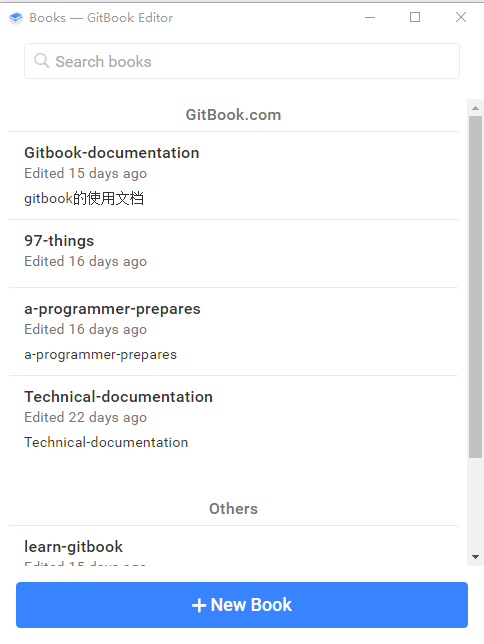Open the learn-gitbook book
Image resolution: width=484 pixels, height=644 pixels.
coord(233,546)
